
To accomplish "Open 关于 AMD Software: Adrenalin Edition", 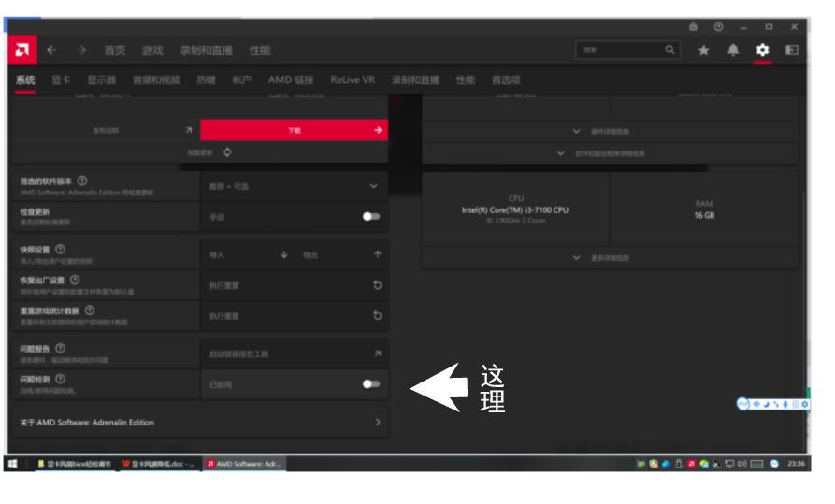I will (x=200, y=422).
